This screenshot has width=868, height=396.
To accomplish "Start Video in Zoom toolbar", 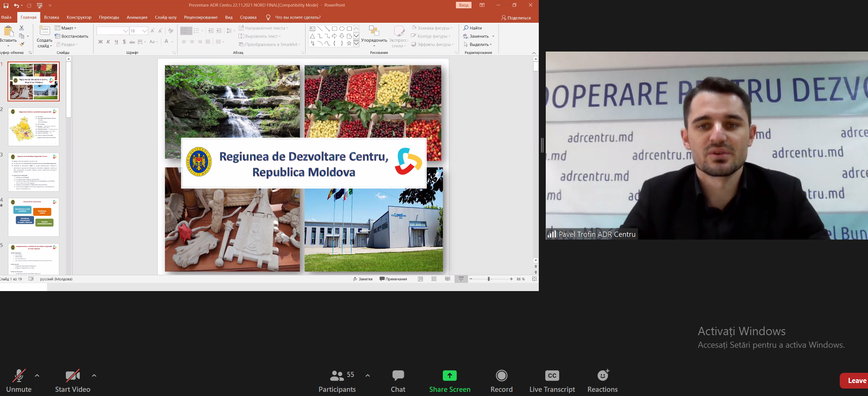I will point(72,376).
